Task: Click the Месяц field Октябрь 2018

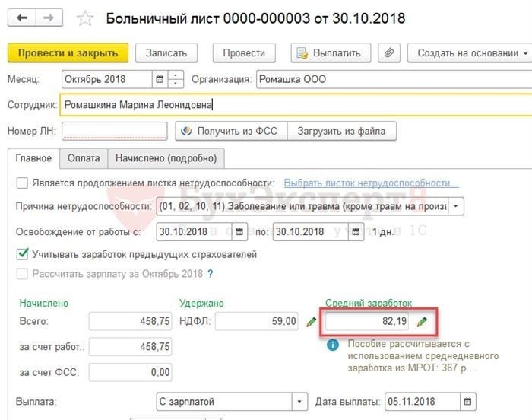Action: coord(107,79)
